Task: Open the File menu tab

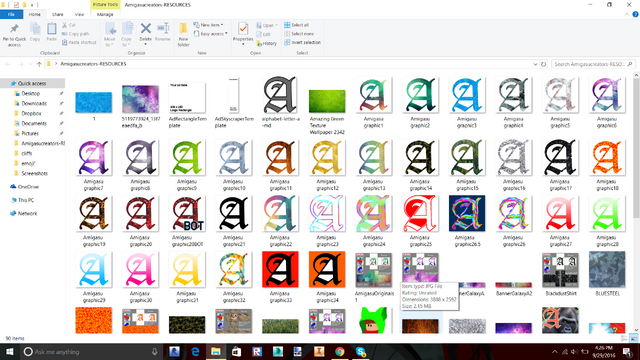Action: 11,14
